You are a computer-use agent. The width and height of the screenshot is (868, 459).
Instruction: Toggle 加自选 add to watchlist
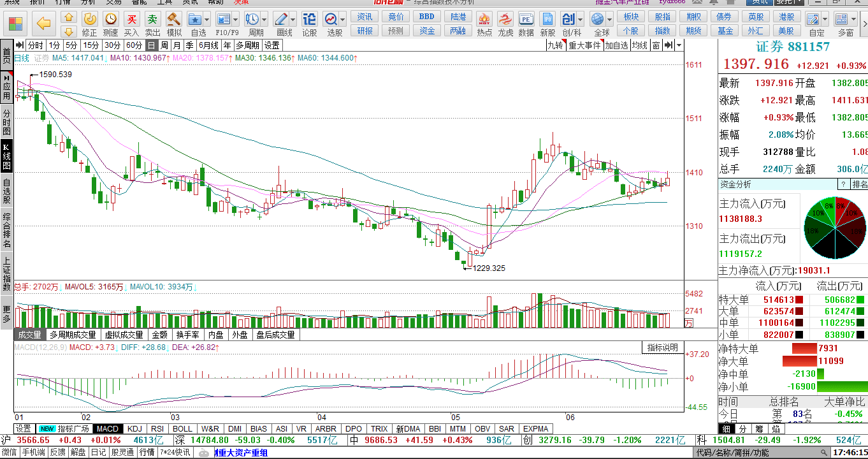click(616, 45)
